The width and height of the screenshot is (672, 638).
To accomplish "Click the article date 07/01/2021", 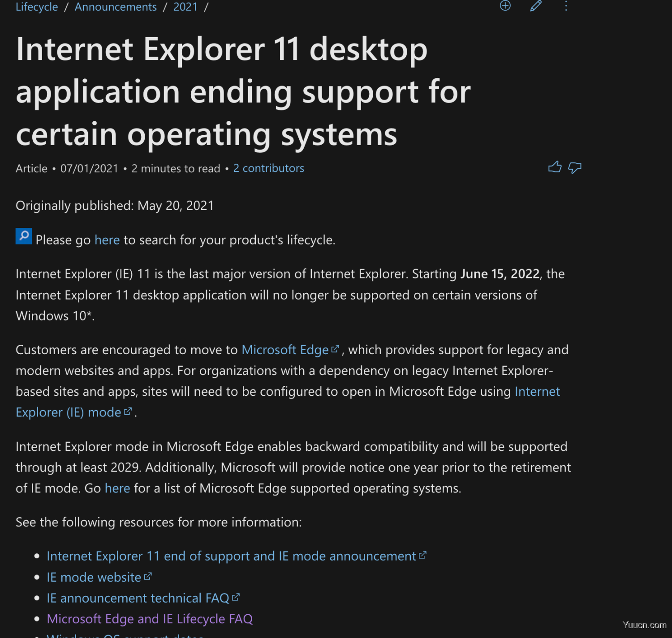I will click(x=89, y=168).
